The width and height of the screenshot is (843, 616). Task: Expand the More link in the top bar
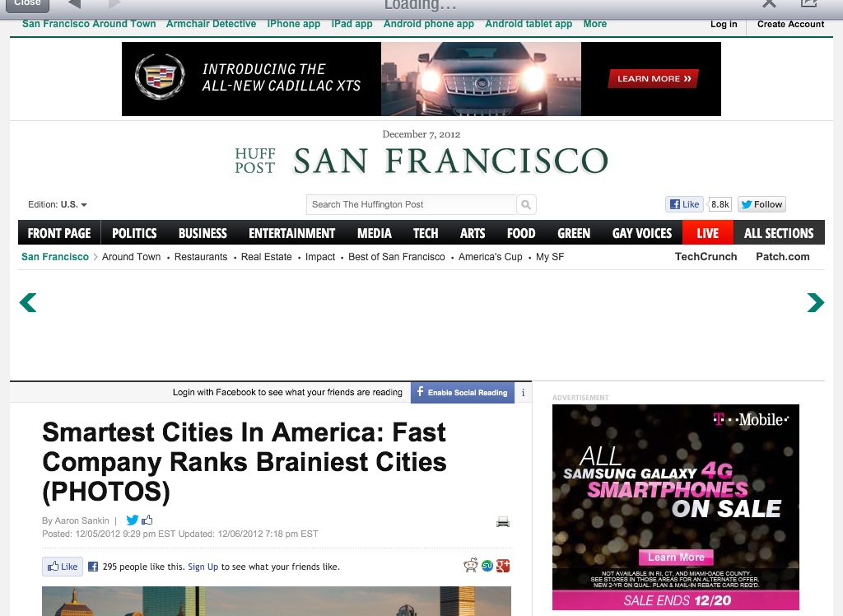pos(594,24)
